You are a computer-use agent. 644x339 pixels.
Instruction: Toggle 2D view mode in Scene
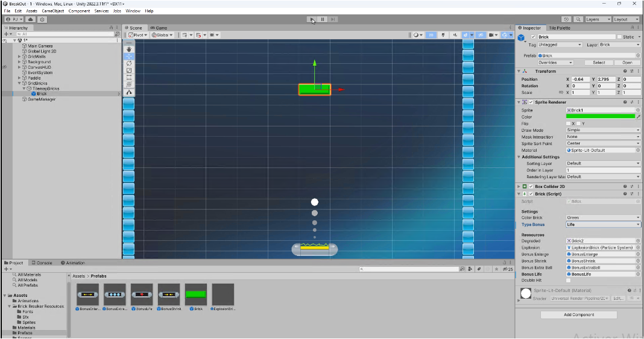(x=431, y=36)
